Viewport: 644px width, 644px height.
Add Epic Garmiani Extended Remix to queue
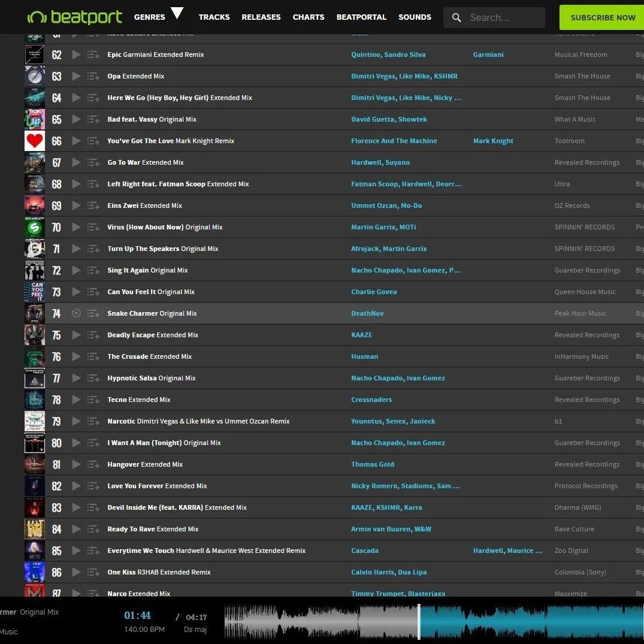pyautogui.click(x=93, y=55)
